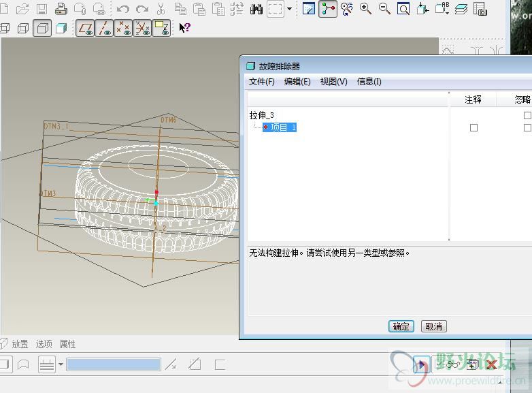532x393 pixels.
Task: Select extrude as surface icon
Action: (x=23, y=365)
